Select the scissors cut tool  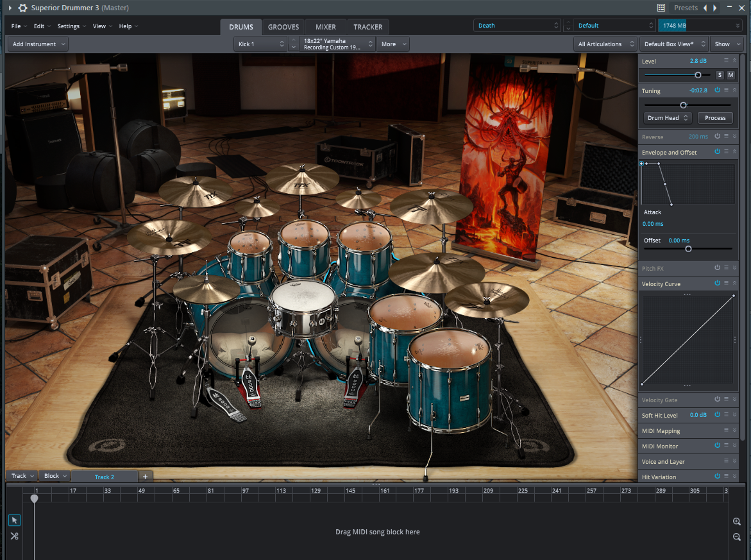click(x=14, y=536)
